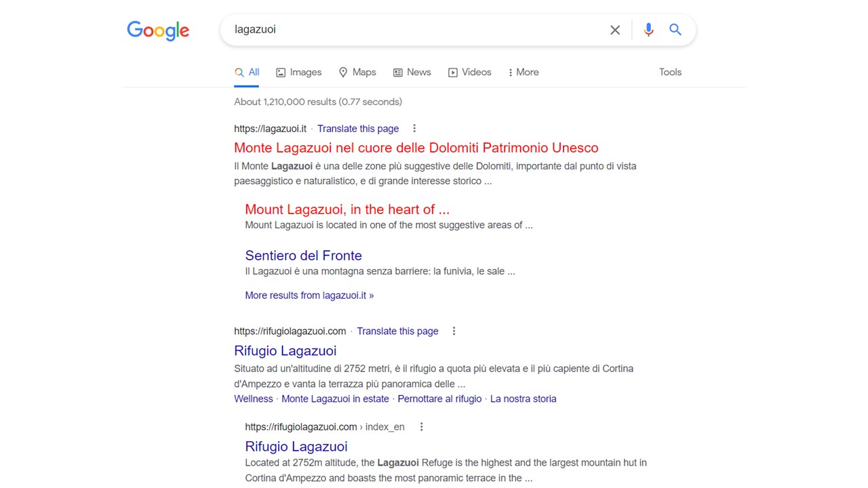
Task: Click the Google logo
Action: click(158, 30)
